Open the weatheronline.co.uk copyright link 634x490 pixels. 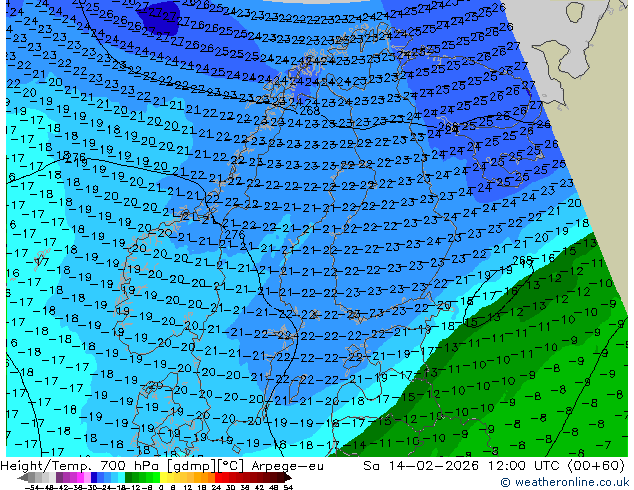click(565, 482)
